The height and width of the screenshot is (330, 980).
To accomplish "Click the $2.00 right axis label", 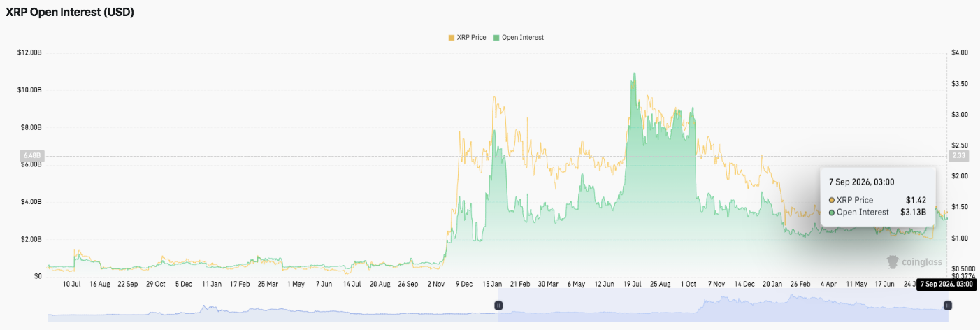I will coord(960,176).
